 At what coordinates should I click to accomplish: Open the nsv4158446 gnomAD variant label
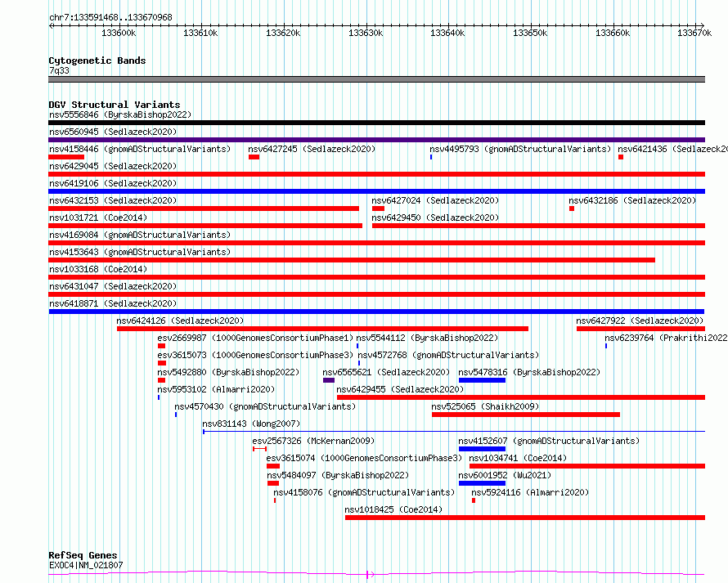[x=140, y=149]
